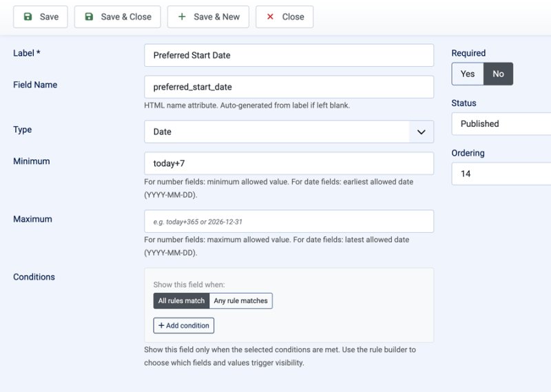Screen dimensions: 551x392
Task: Open the Status dropdown showing Published
Action: [501, 124]
